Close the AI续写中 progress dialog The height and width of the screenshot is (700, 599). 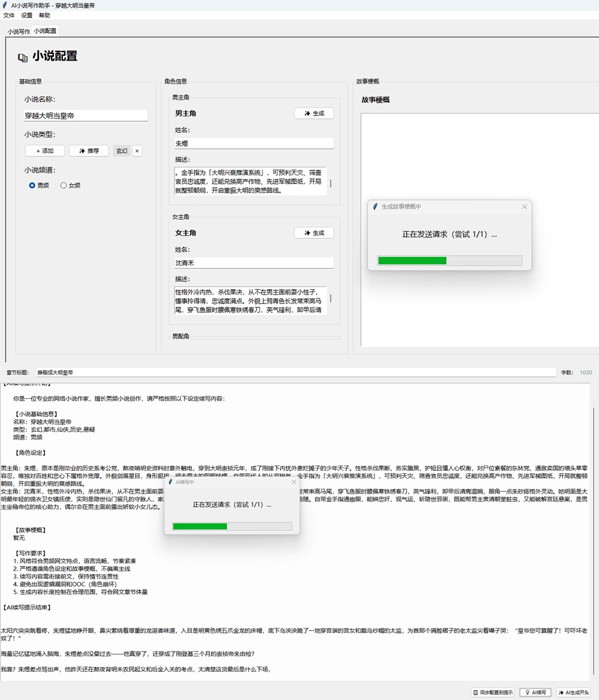click(x=294, y=482)
